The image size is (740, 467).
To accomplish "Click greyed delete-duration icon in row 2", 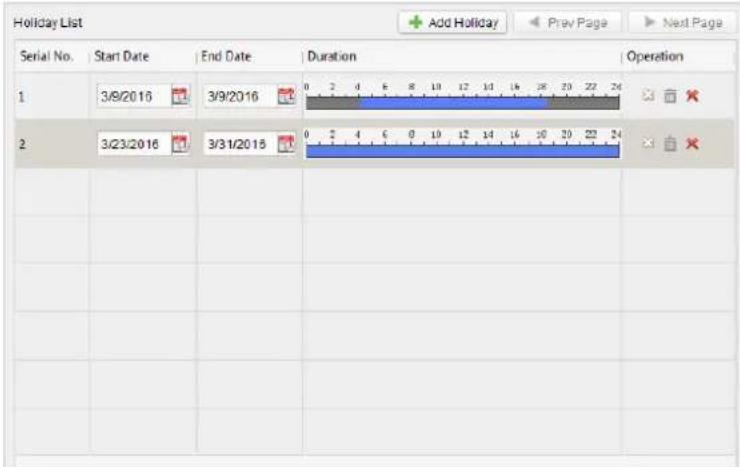I will (648, 143).
